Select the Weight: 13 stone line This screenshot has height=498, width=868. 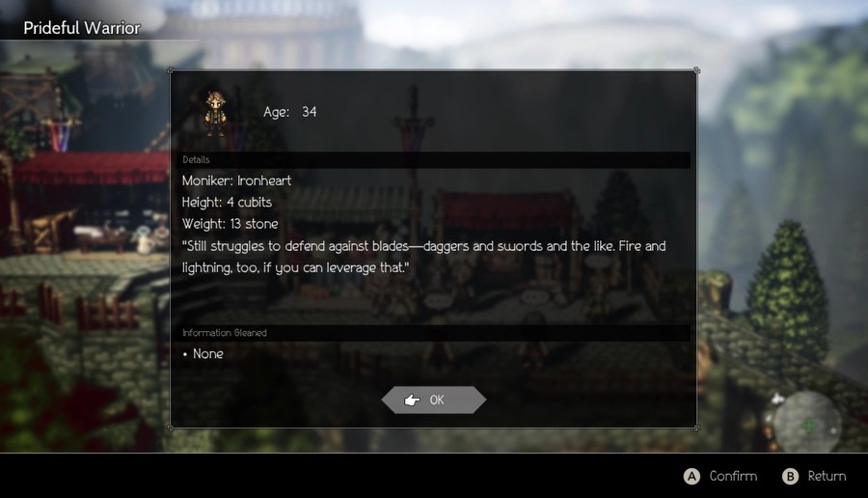point(231,224)
